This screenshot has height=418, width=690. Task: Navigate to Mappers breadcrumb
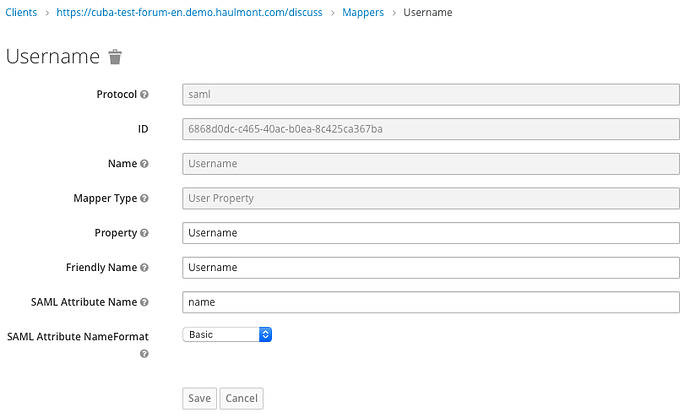pos(363,12)
